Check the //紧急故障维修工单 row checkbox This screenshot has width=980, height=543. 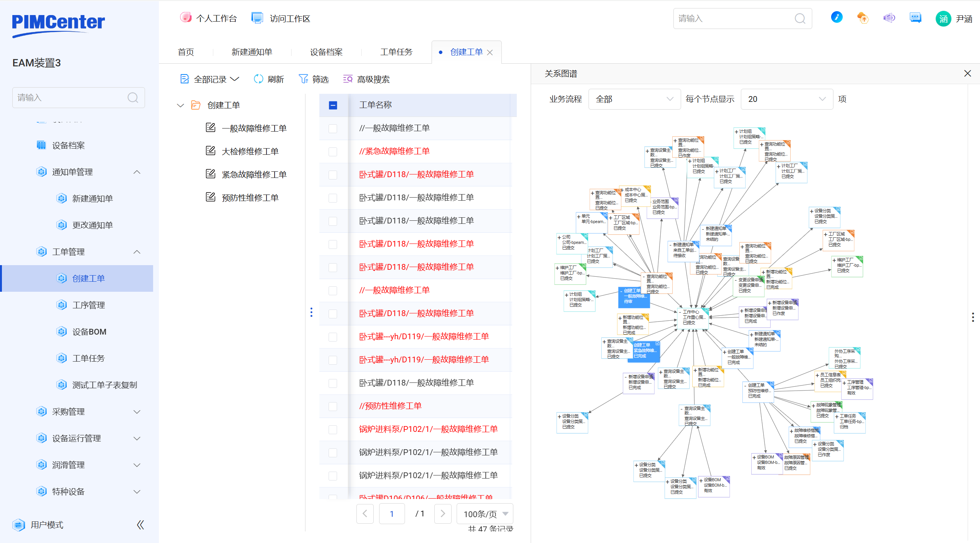[333, 151]
